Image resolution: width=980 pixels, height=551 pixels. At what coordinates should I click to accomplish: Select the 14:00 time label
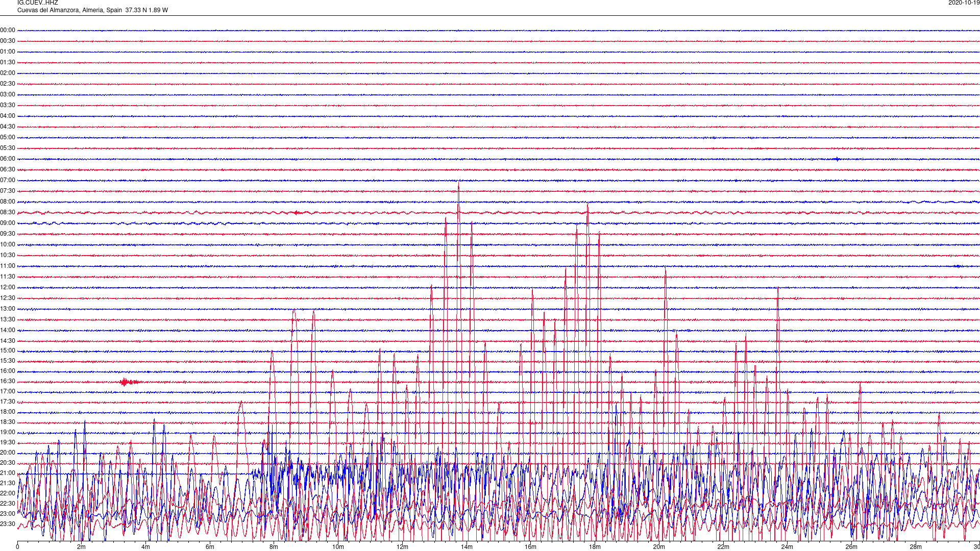(8, 330)
